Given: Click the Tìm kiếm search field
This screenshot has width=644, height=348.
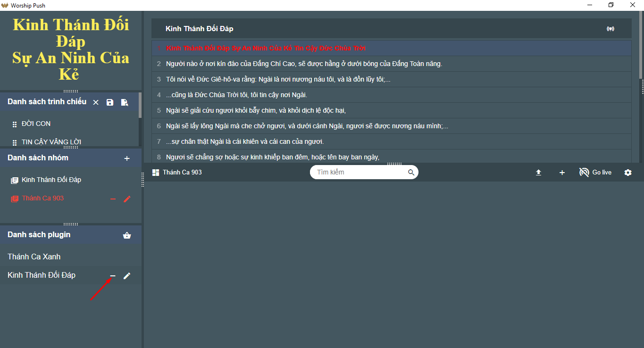Looking at the screenshot, I should (x=364, y=172).
